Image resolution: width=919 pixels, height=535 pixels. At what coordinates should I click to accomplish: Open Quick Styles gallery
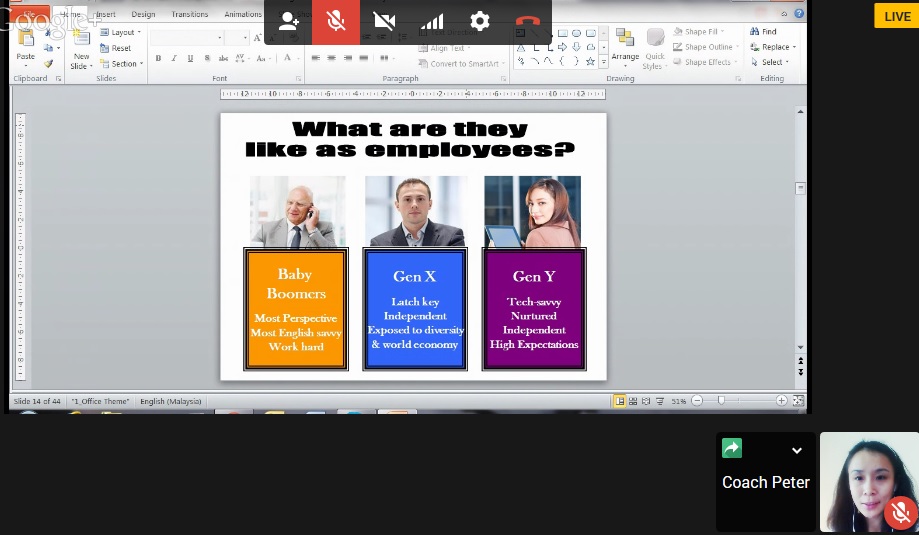pyautogui.click(x=655, y=49)
